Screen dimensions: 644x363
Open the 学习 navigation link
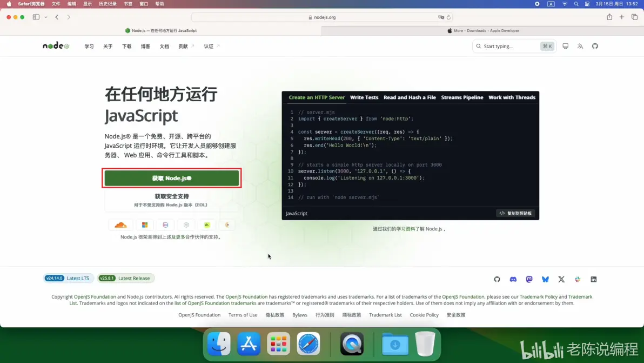tap(89, 47)
